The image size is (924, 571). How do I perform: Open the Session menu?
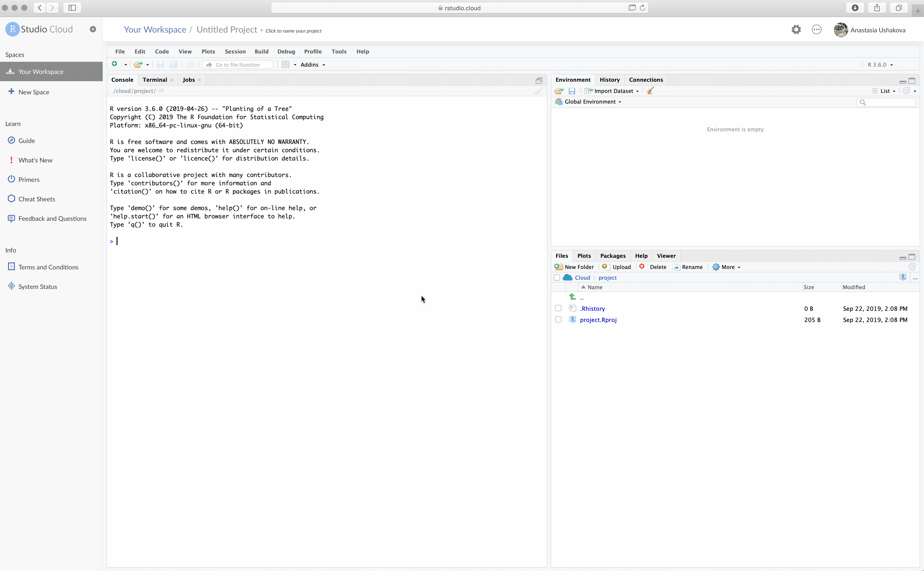coord(235,51)
